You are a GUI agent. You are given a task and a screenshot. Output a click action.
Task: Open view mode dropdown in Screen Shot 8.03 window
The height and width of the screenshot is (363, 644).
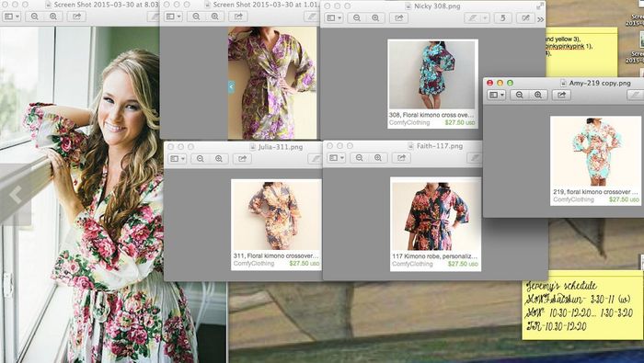11,17
